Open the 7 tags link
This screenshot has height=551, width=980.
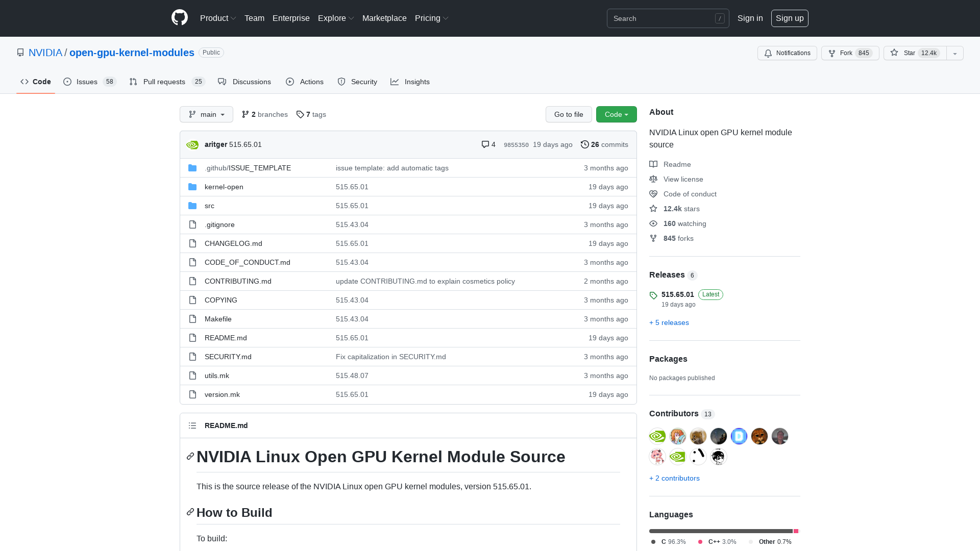[311, 114]
